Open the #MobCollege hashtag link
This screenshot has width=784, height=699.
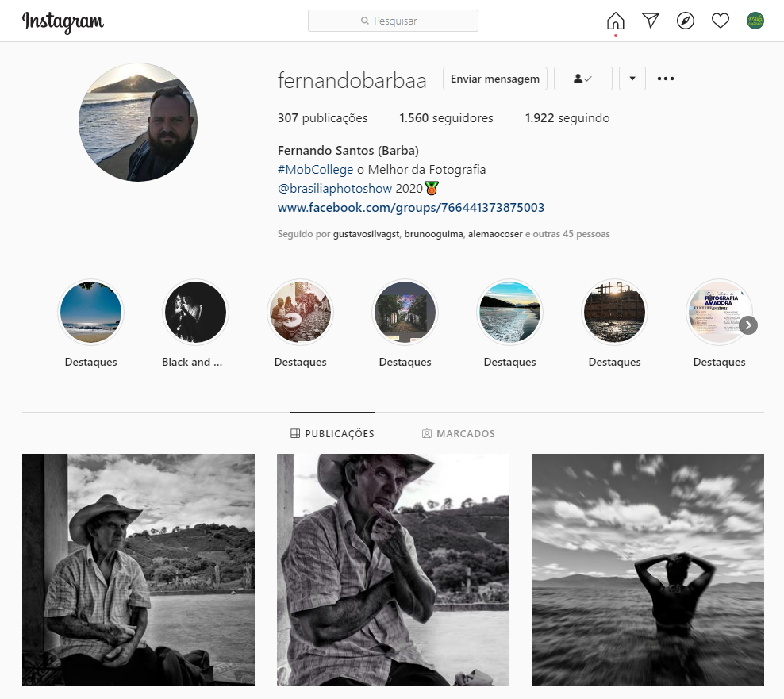[315, 169]
